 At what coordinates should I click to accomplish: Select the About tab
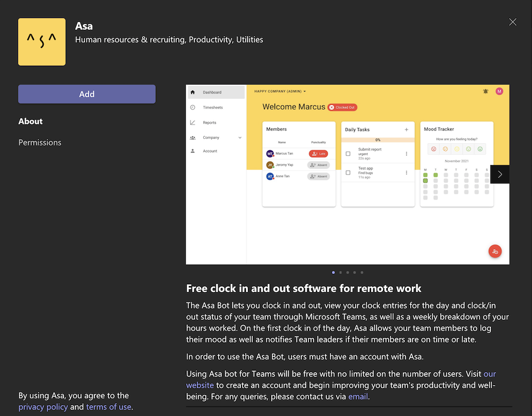coord(30,121)
